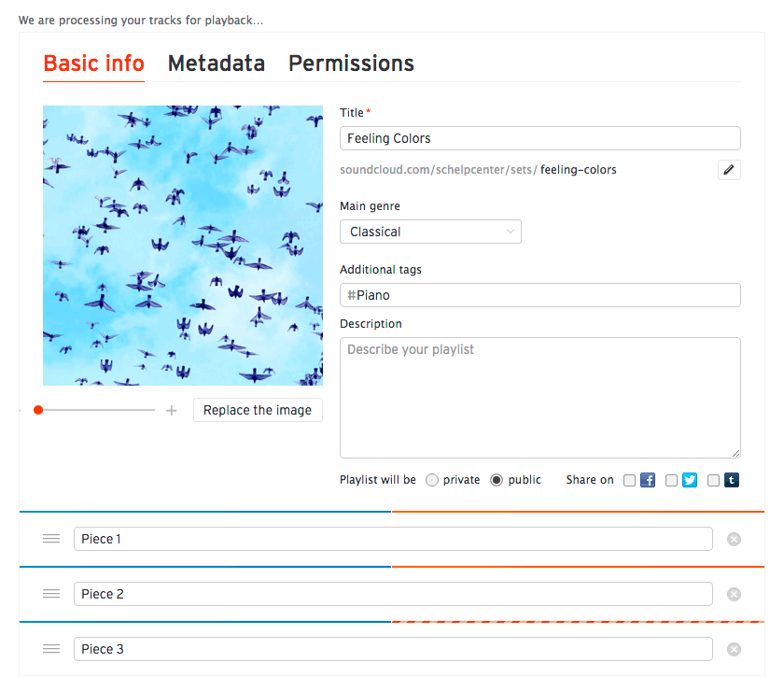Click the Replace the image button

pos(258,410)
